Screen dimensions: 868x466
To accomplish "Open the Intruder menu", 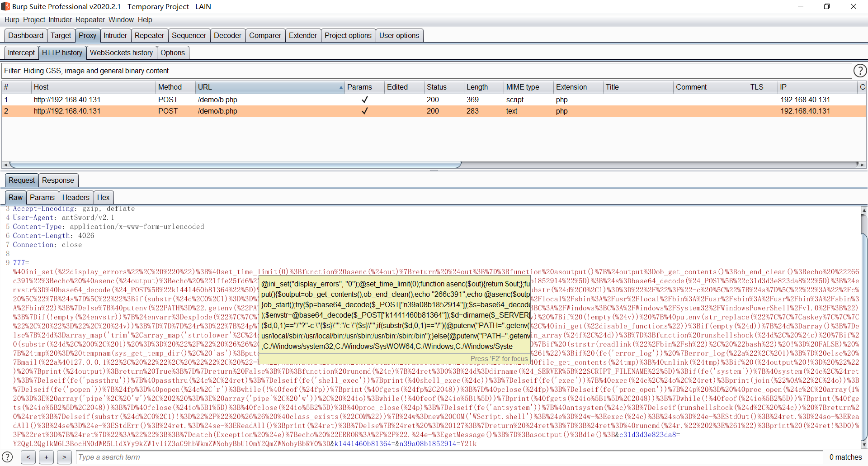I will tap(60, 19).
